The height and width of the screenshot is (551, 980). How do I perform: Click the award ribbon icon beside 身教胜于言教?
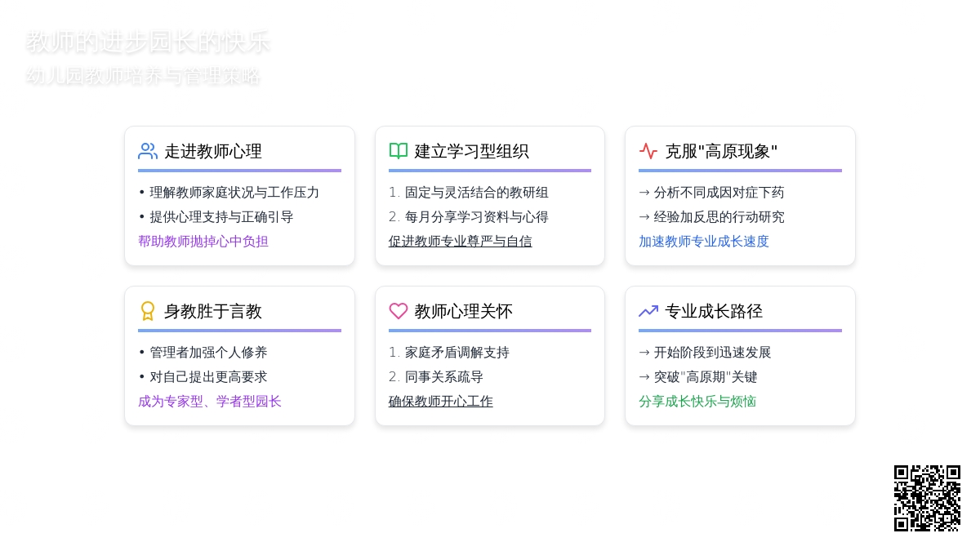pos(148,311)
